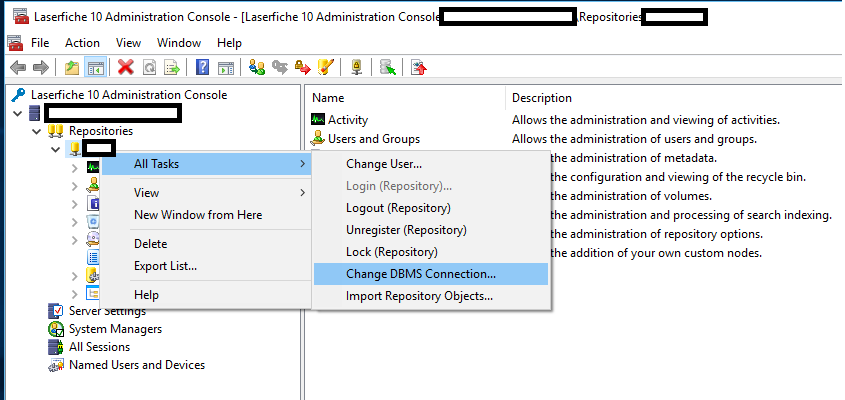This screenshot has width=845, height=400.
Task: Click the Server Settings checkmark icon
Action: (56, 311)
